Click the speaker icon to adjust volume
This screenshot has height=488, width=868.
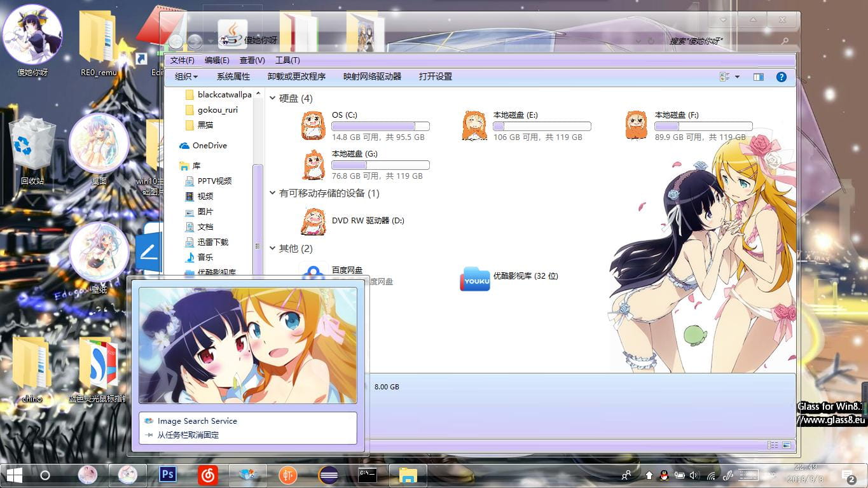[x=694, y=475]
